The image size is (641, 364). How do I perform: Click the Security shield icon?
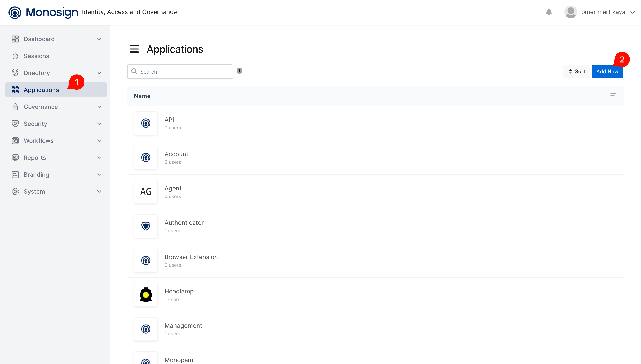point(15,124)
